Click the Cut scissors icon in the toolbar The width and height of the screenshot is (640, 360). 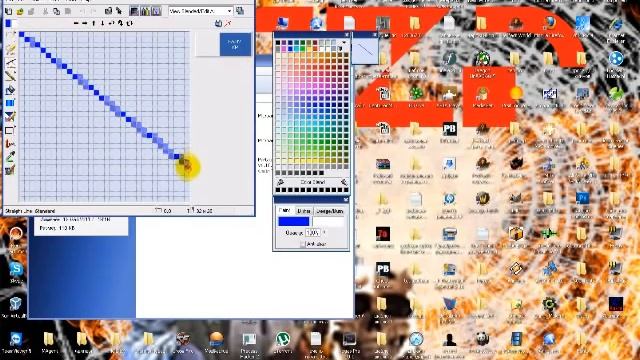pos(46,11)
